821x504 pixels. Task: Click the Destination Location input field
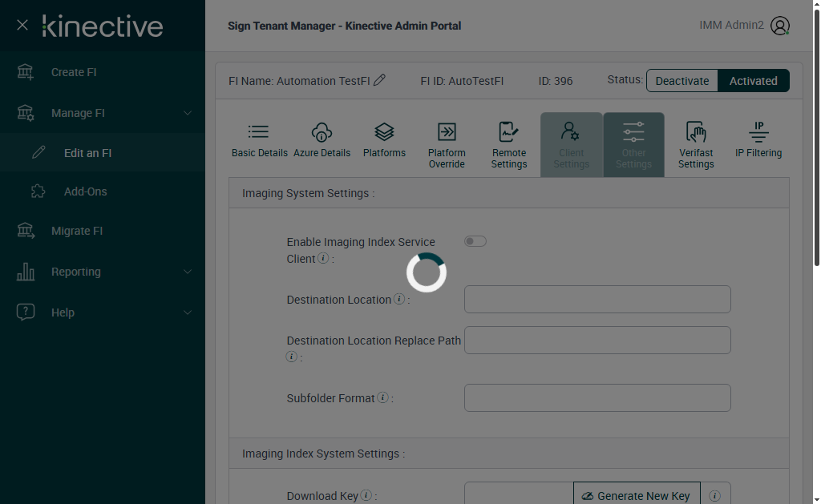point(597,300)
